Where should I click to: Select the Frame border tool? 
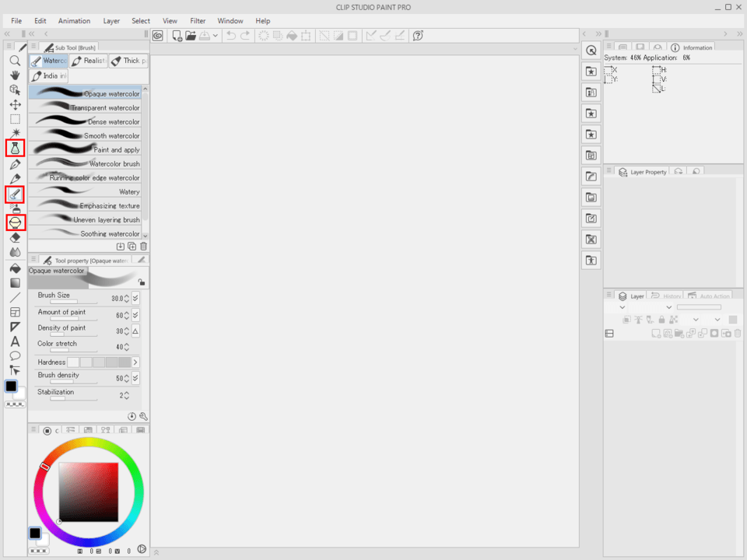tap(15, 313)
